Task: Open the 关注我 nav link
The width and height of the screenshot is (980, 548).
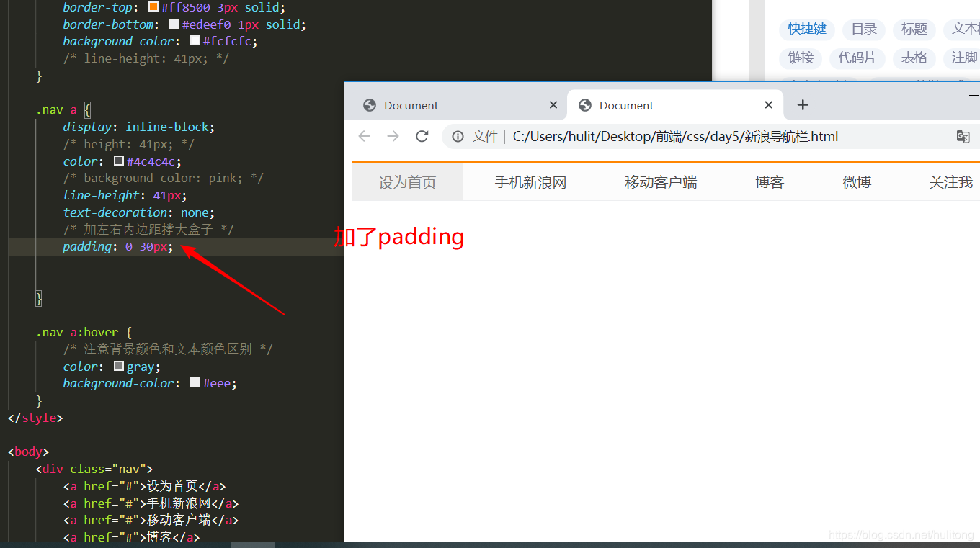Action: (951, 182)
